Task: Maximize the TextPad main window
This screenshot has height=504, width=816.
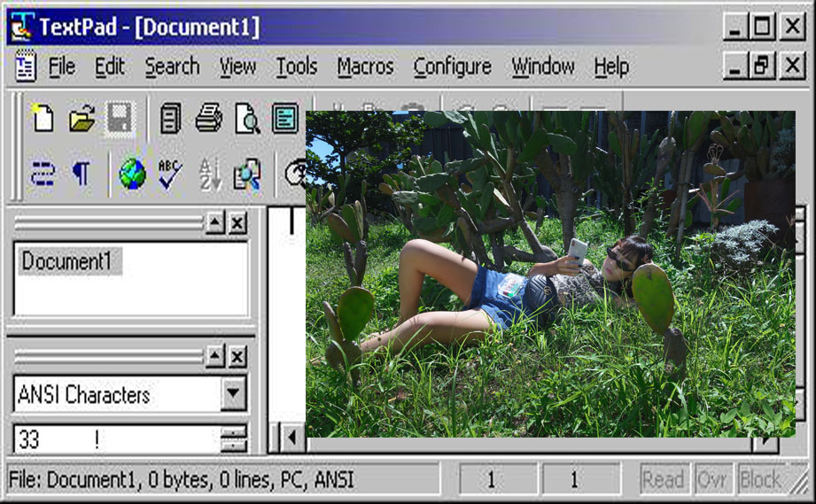Action: [763, 27]
